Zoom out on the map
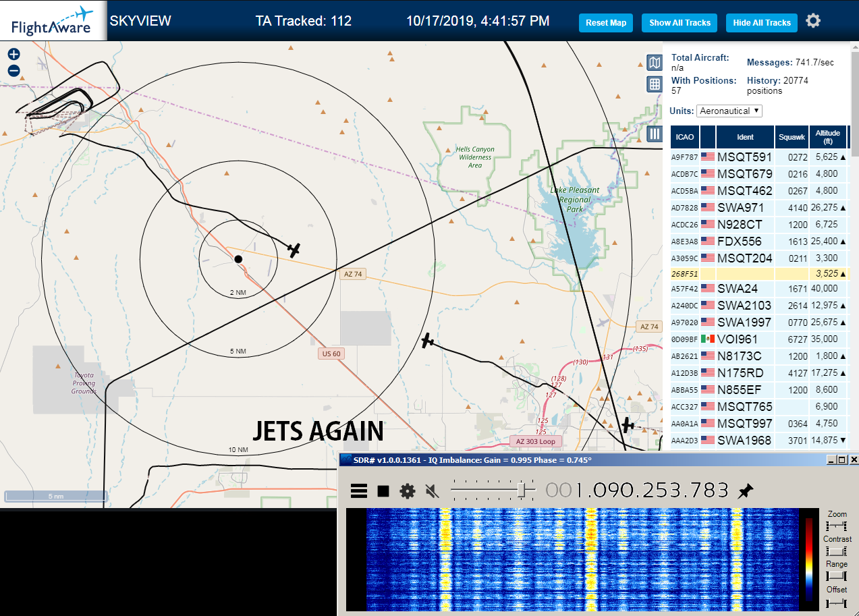Viewport: 859px width, 616px height. [x=13, y=71]
